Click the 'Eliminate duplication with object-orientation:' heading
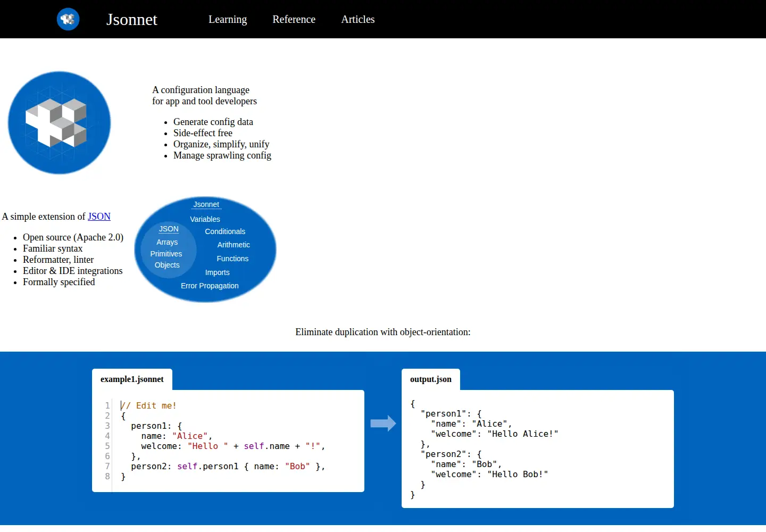 point(383,332)
